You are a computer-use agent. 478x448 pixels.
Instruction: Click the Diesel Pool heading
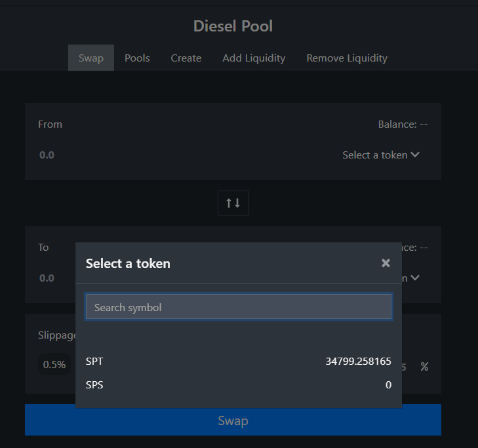(233, 26)
